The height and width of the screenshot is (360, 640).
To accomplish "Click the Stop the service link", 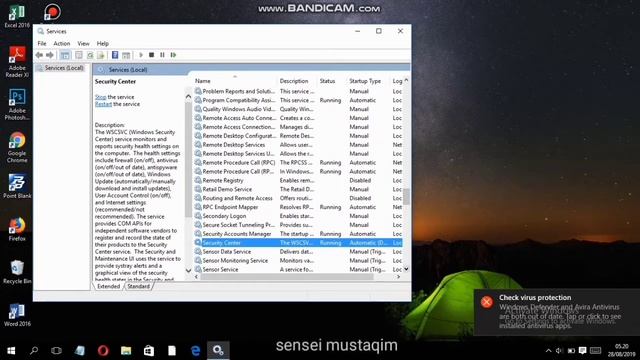I will 100,97.
